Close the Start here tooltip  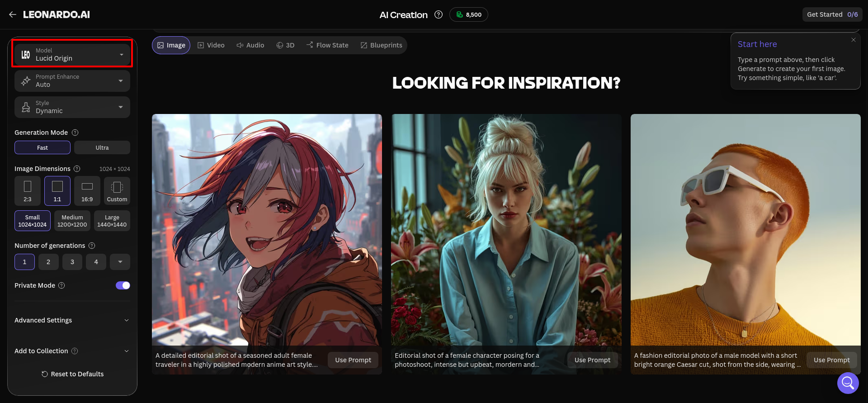tap(854, 40)
